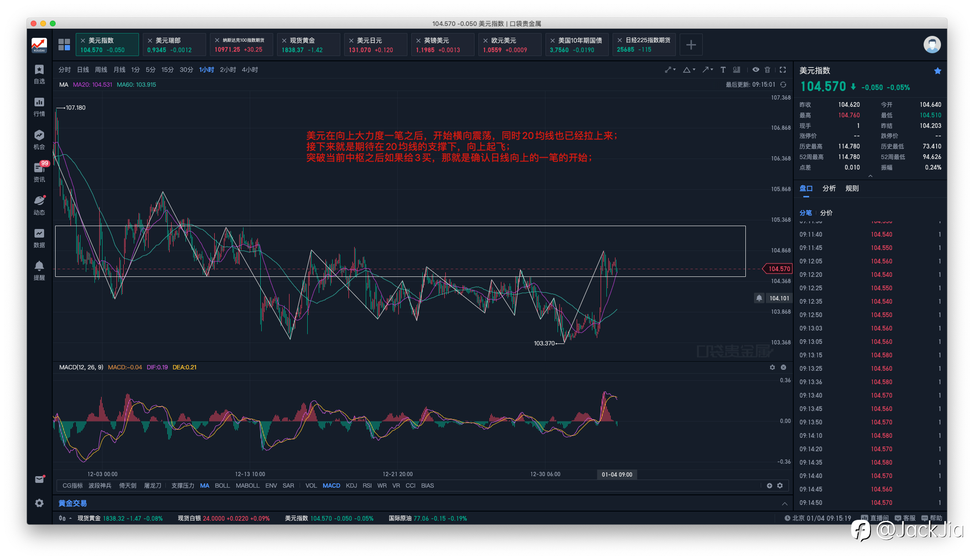Open MACD indicator settings gear
Screen dimensions: 974x560
tap(772, 367)
